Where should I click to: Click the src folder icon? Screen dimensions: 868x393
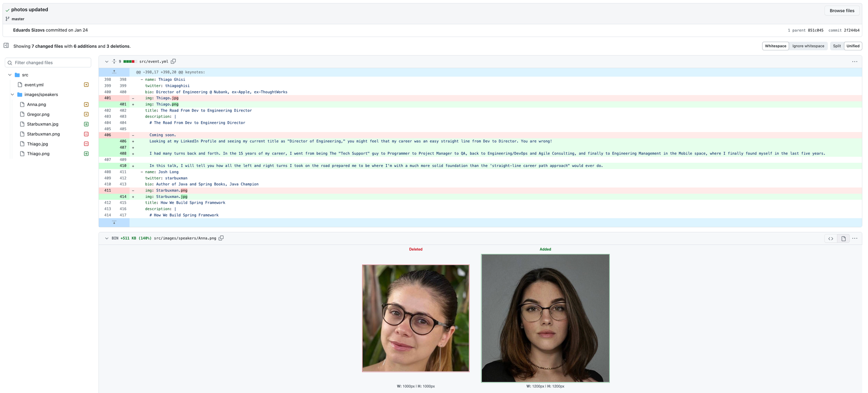[x=17, y=75]
